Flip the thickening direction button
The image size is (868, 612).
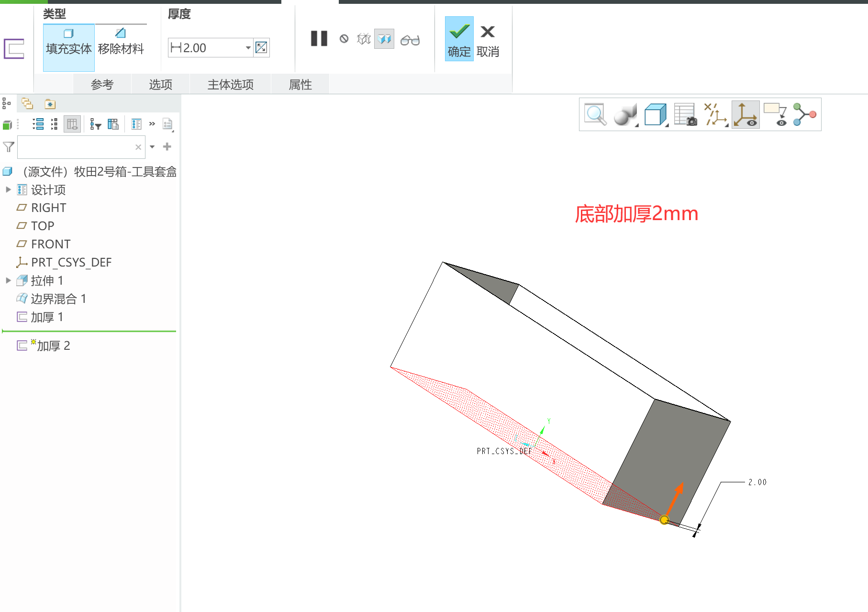(x=262, y=48)
